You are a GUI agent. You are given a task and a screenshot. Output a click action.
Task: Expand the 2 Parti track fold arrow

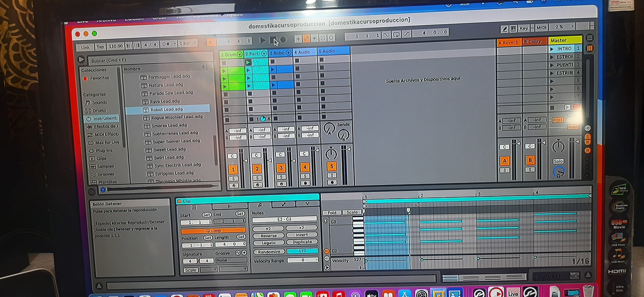point(264,53)
